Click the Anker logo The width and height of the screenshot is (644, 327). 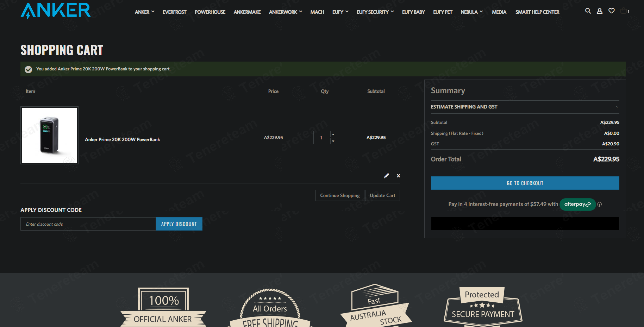coord(56,11)
